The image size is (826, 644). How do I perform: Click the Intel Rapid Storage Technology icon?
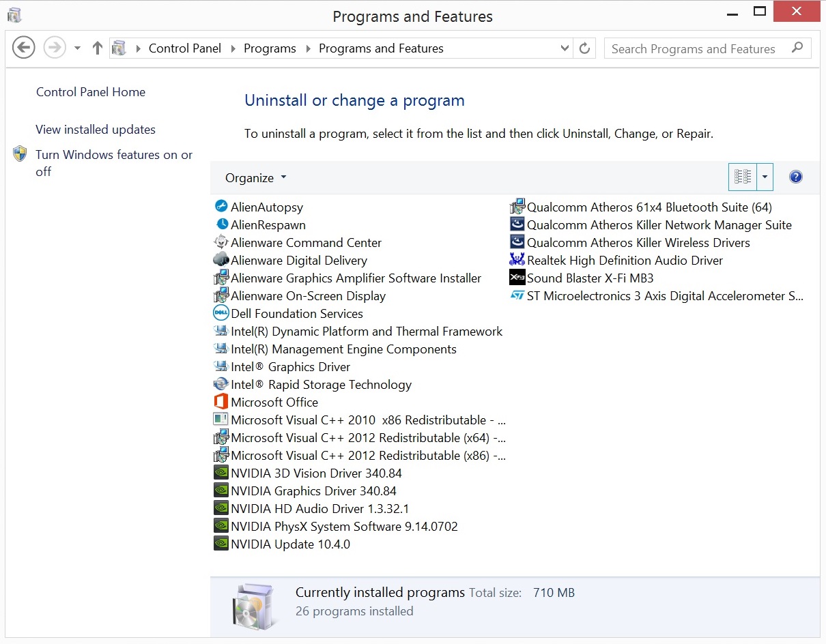pyautogui.click(x=220, y=384)
